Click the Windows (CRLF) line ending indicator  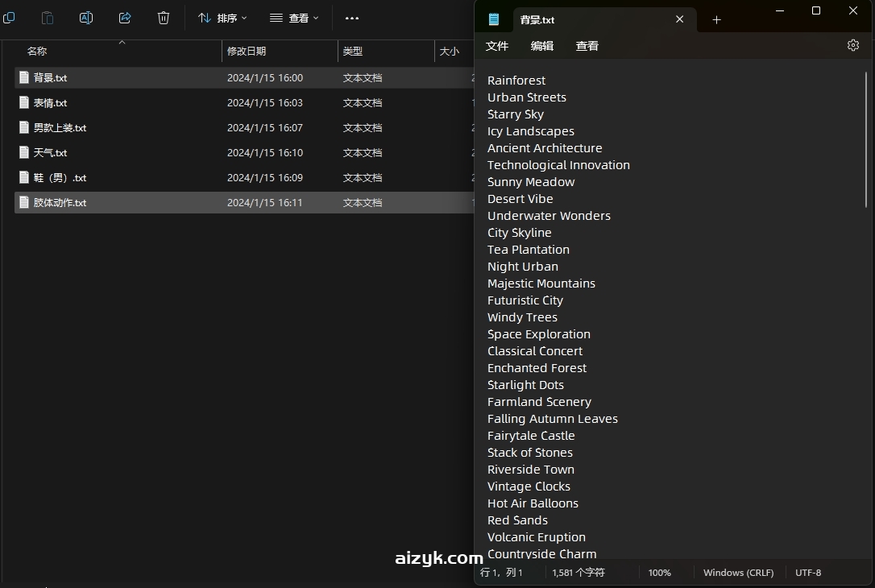(x=738, y=573)
